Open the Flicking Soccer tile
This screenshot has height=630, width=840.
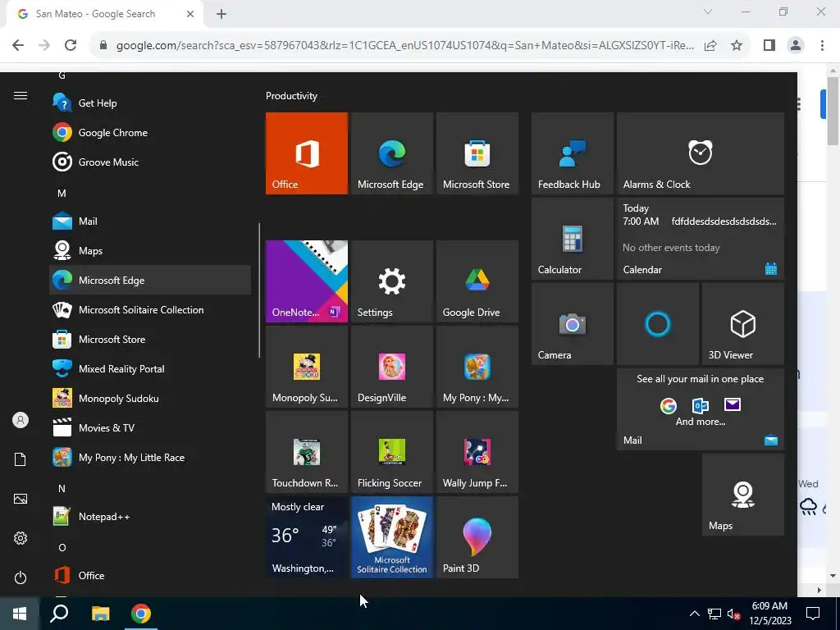point(391,452)
